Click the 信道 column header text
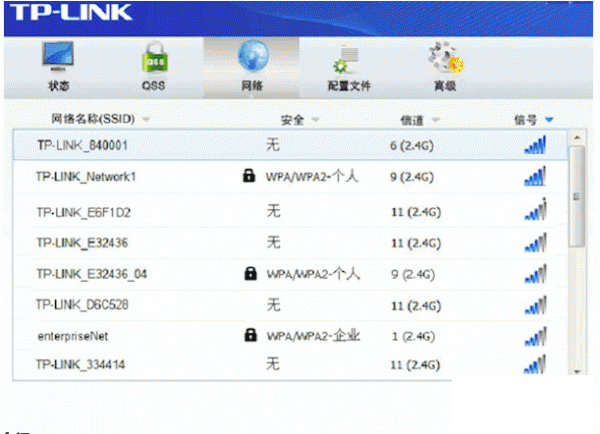This screenshot has height=434, width=600. (x=412, y=120)
